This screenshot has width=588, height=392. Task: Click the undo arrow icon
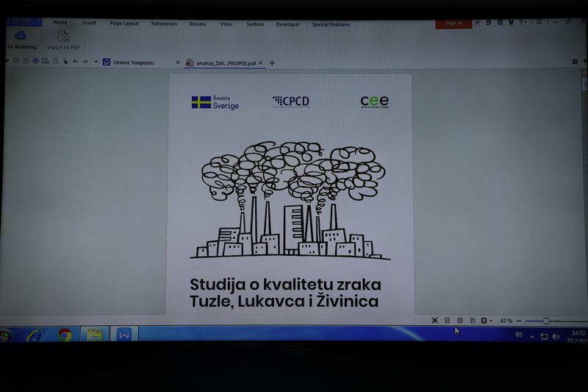76,62
